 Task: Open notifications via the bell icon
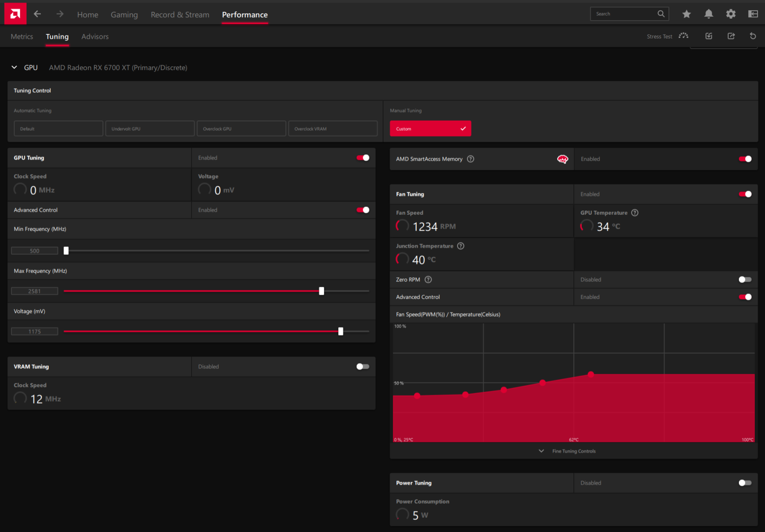[x=709, y=14]
